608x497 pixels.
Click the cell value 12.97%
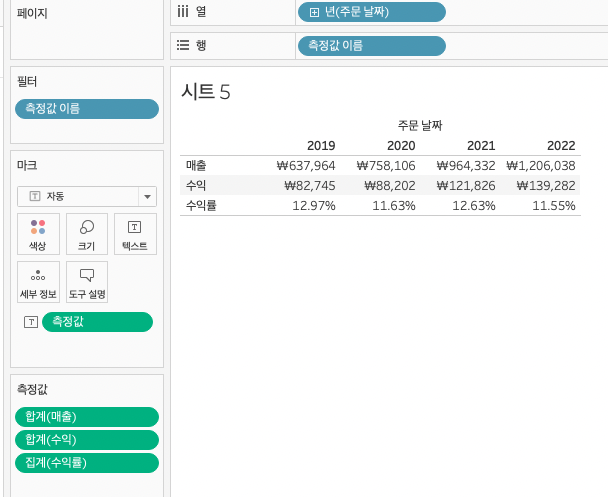[314, 205]
